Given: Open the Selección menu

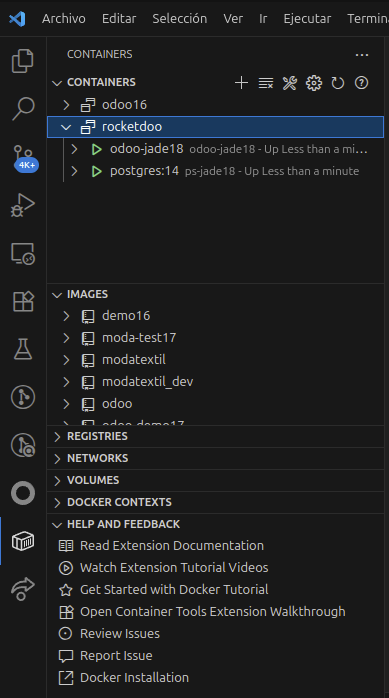Looking at the screenshot, I should point(179,19).
